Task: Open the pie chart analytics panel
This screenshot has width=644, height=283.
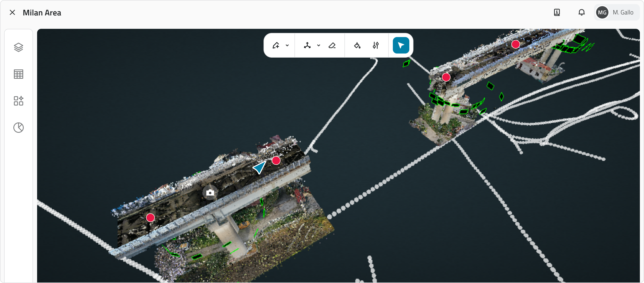Action: pyautogui.click(x=19, y=128)
